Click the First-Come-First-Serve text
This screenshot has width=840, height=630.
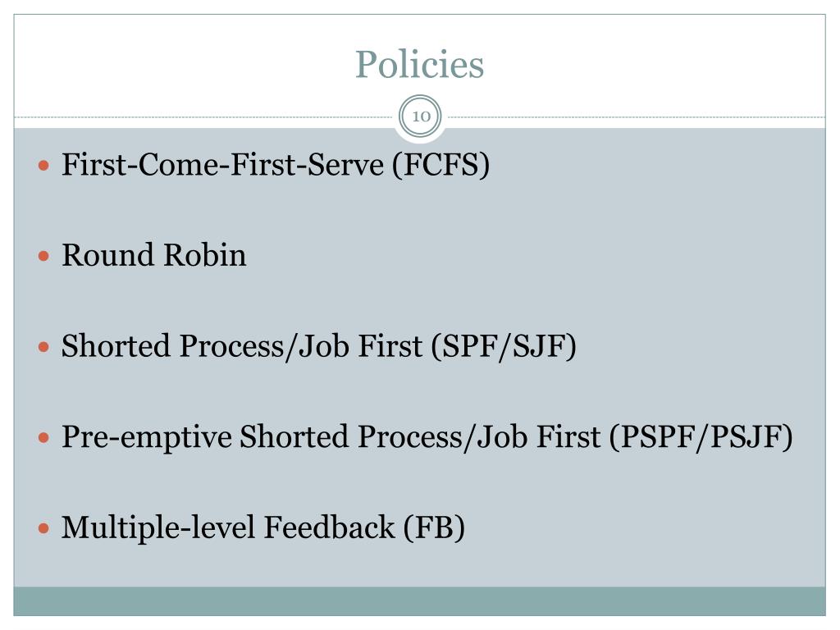[x=223, y=164]
